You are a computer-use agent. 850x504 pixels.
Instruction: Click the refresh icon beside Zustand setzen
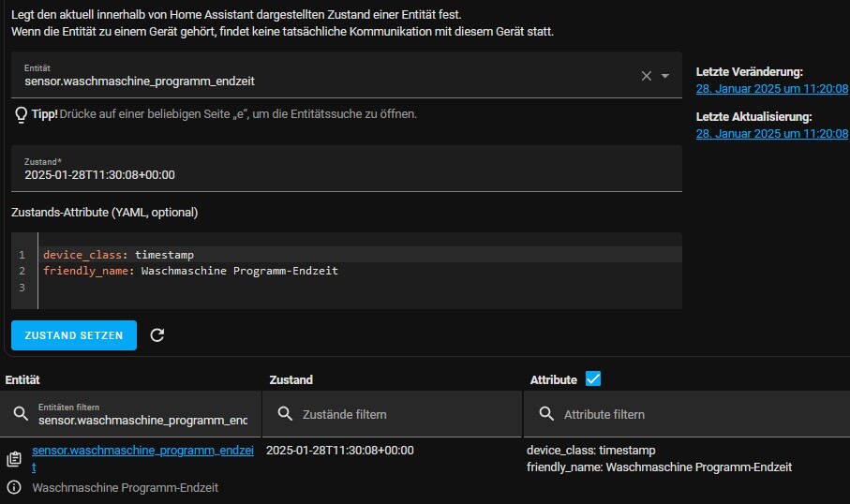coord(157,335)
